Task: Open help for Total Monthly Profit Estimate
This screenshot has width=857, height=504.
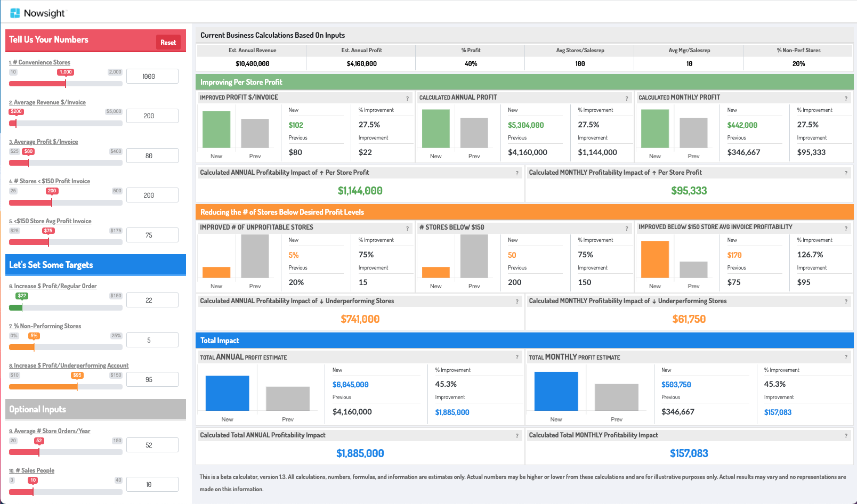Action: coord(846,357)
